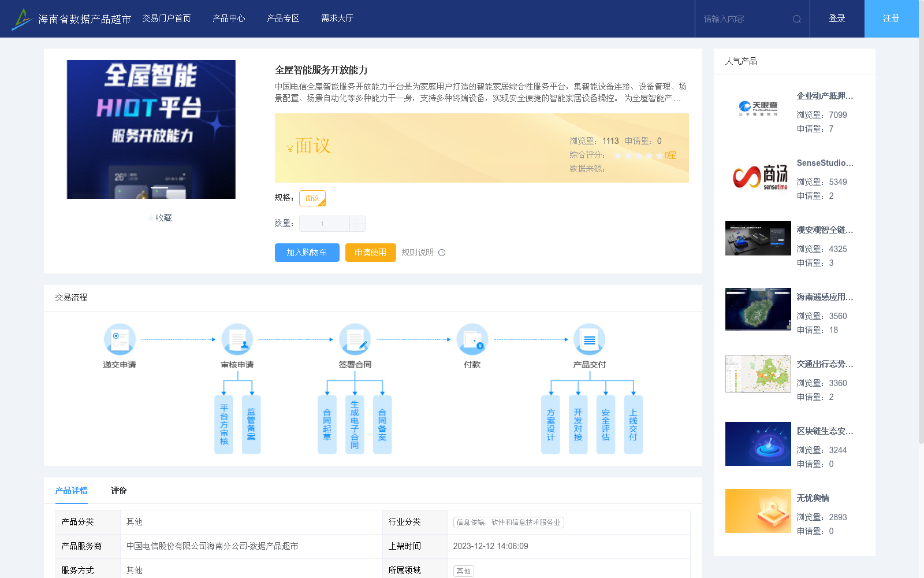Click the 规则说明 info circle icon
The width and height of the screenshot is (924, 578).
pyautogui.click(x=442, y=253)
